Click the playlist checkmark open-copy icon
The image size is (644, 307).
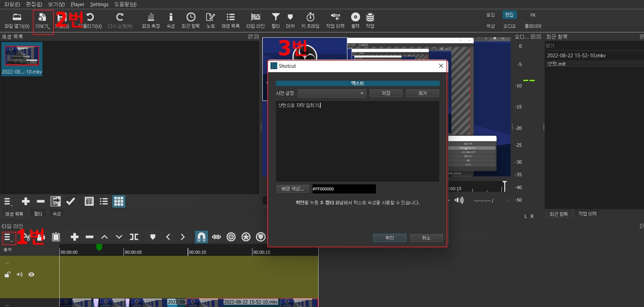71,201
